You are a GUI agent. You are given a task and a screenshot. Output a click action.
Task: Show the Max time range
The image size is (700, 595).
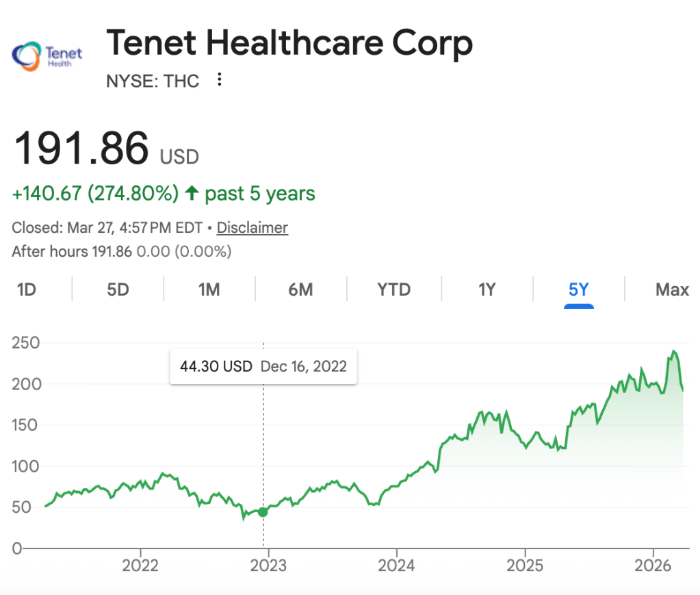pyautogui.click(x=672, y=290)
